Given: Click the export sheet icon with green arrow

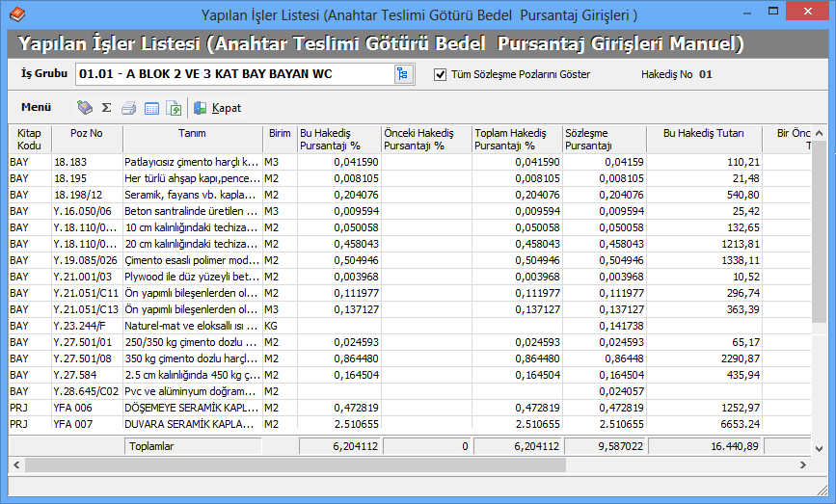Looking at the screenshot, I should (x=173, y=108).
